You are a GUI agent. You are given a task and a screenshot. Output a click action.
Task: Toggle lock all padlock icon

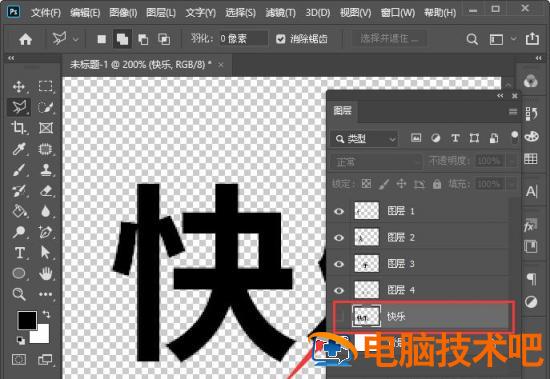[437, 184]
